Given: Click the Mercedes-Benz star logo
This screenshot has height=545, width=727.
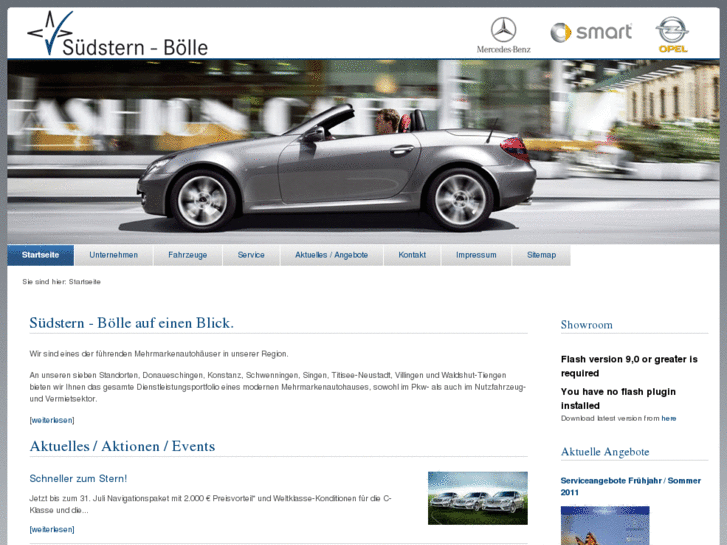Looking at the screenshot, I should point(504,35).
